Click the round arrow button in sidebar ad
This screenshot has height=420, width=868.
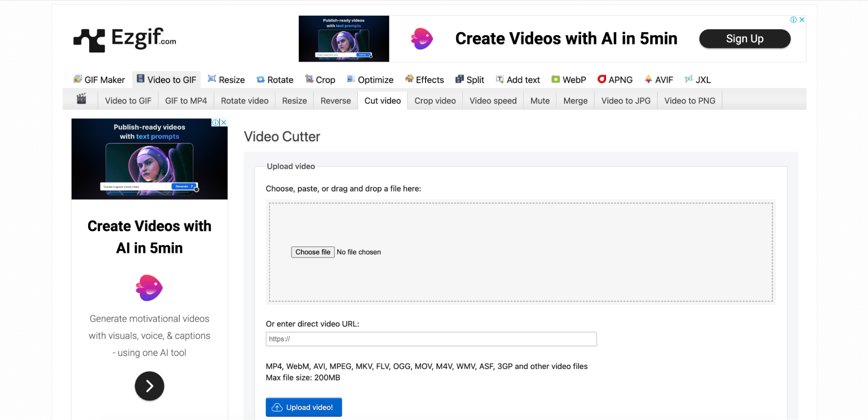[149, 386]
